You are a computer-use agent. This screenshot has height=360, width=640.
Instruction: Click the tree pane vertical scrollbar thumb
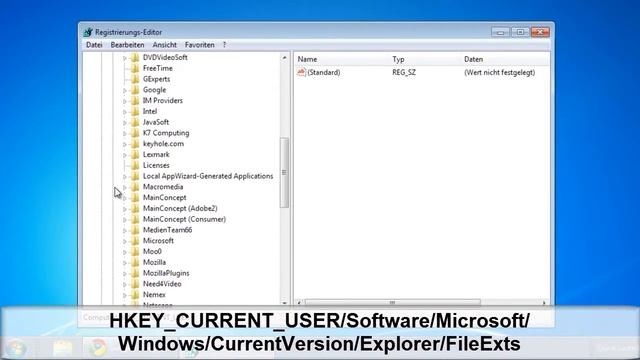(284, 173)
